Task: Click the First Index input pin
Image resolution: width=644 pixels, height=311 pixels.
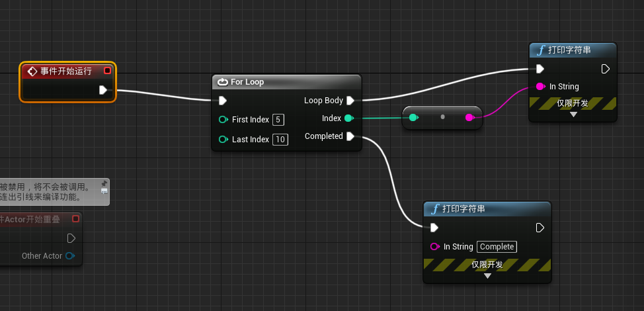Action: (x=223, y=120)
